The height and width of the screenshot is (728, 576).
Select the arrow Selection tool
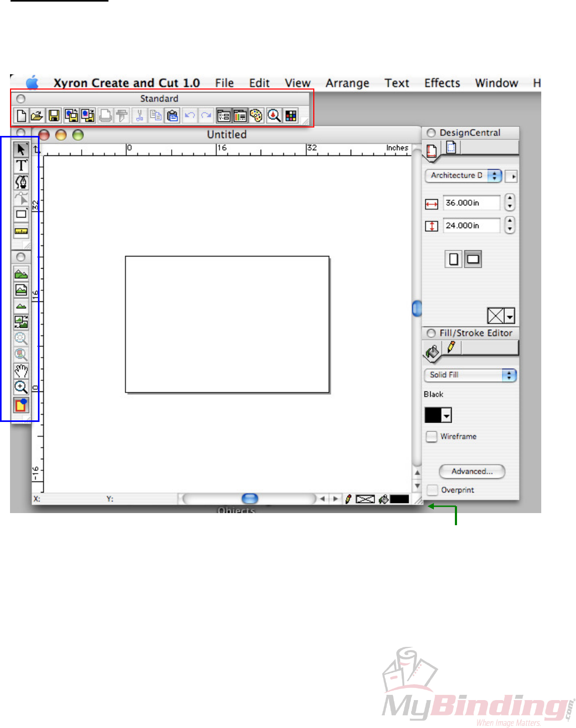pyautogui.click(x=21, y=150)
